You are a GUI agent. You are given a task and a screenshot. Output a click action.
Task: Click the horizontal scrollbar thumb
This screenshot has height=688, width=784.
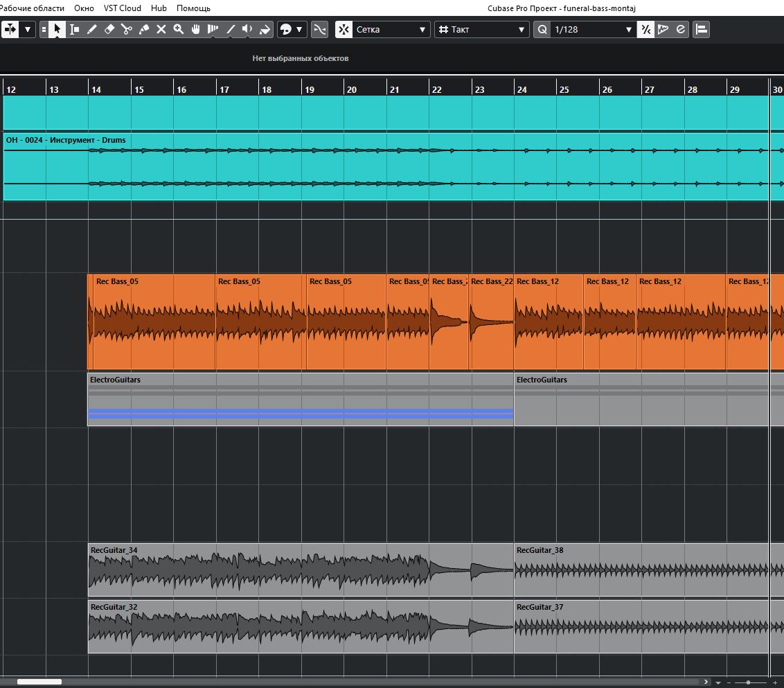point(39,682)
